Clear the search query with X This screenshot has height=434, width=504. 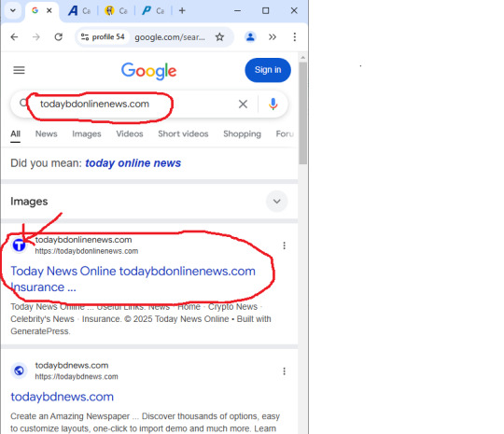point(243,104)
